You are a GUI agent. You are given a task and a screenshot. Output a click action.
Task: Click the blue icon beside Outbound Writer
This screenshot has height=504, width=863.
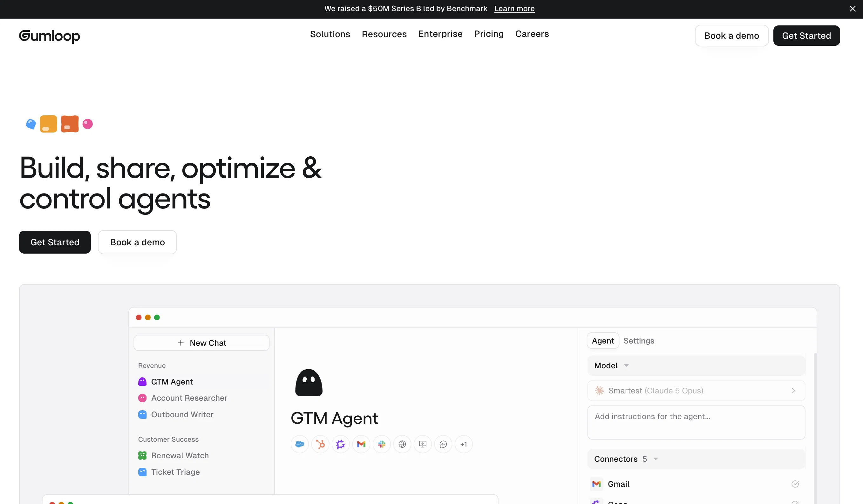tap(142, 414)
